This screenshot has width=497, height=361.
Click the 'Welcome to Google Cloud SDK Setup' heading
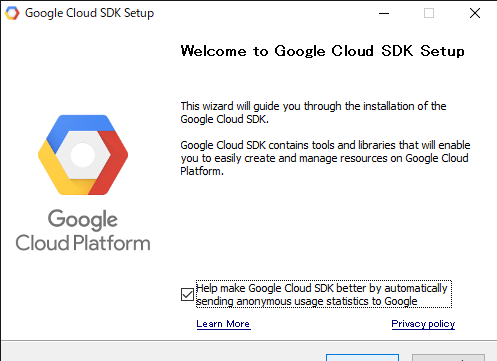click(322, 51)
